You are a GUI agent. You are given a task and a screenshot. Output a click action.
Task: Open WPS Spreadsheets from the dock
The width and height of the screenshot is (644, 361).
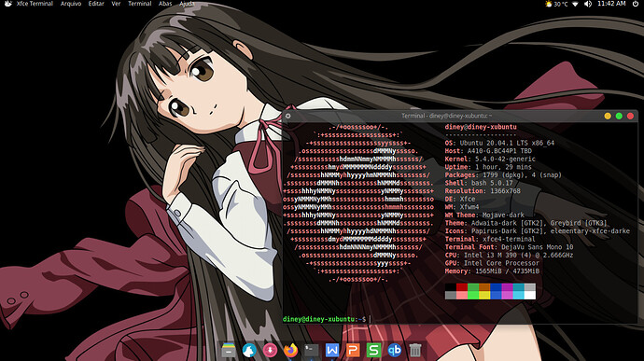pyautogui.click(x=373, y=350)
